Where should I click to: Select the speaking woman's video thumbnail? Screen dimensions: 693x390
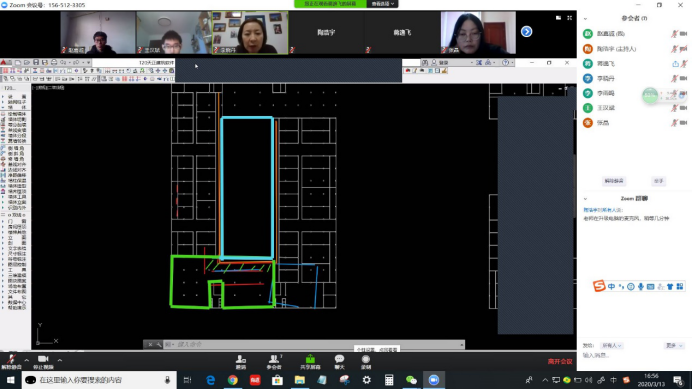coord(250,33)
